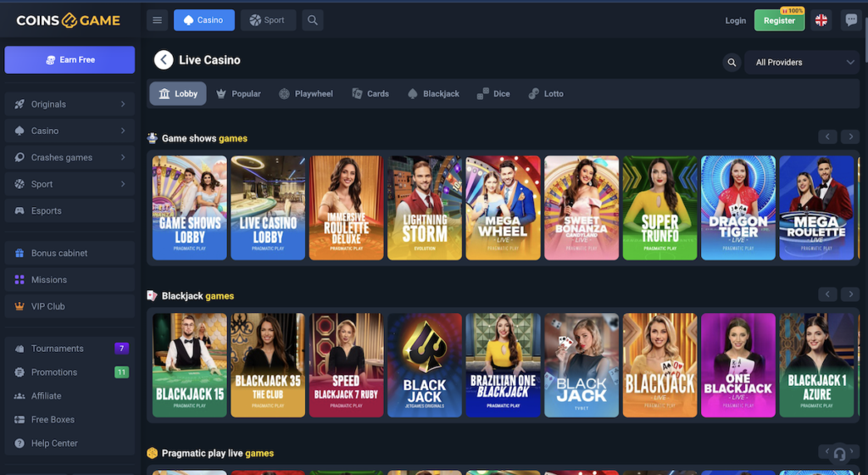Click the Pragmatic play live section icon
Viewport: 868px width, 475px height.
(153, 453)
